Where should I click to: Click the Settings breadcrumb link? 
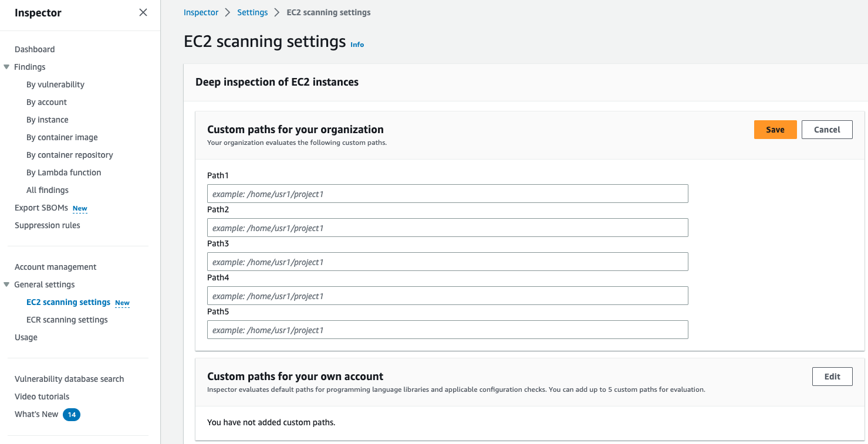click(252, 12)
